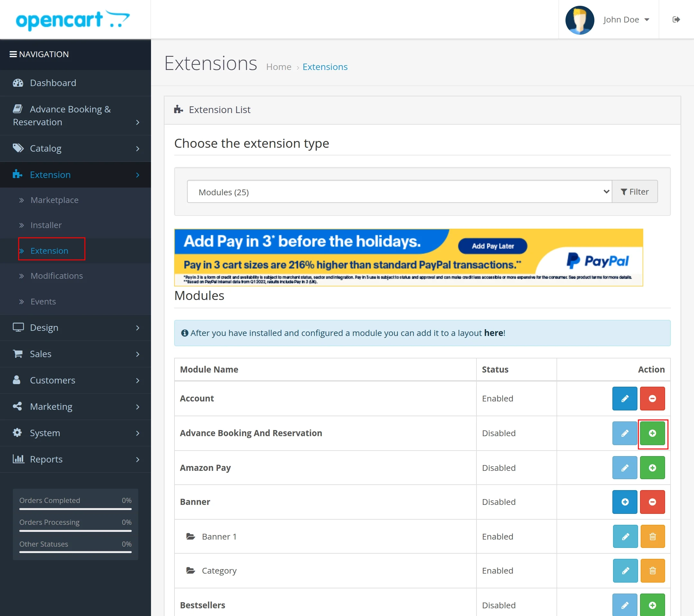The height and width of the screenshot is (616, 694).
Task: Delete the Category module via trash icon
Action: (652, 570)
